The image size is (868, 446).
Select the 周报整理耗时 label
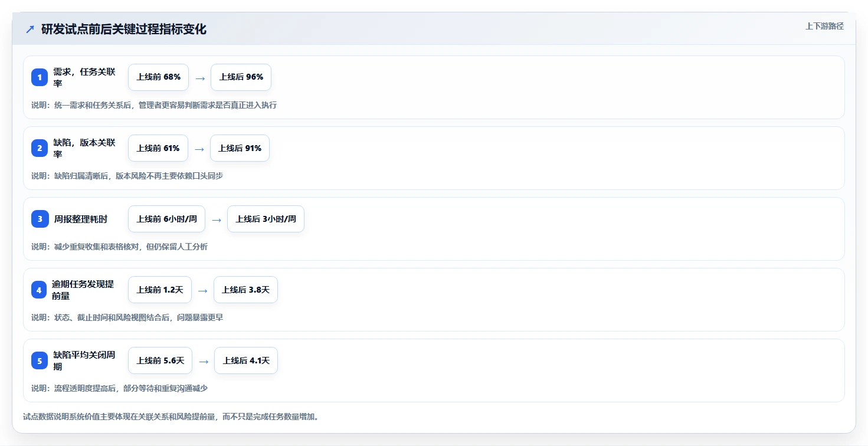tap(80, 219)
